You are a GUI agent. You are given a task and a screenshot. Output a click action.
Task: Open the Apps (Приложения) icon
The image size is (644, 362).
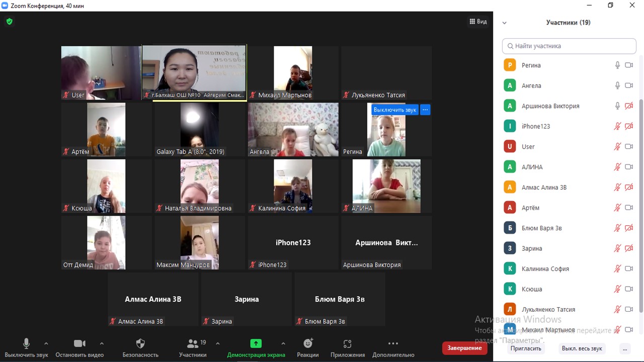[347, 343]
